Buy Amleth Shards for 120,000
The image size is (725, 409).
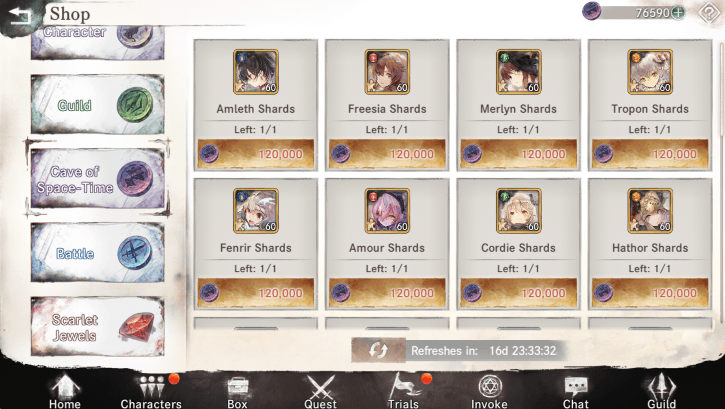[x=256, y=154]
